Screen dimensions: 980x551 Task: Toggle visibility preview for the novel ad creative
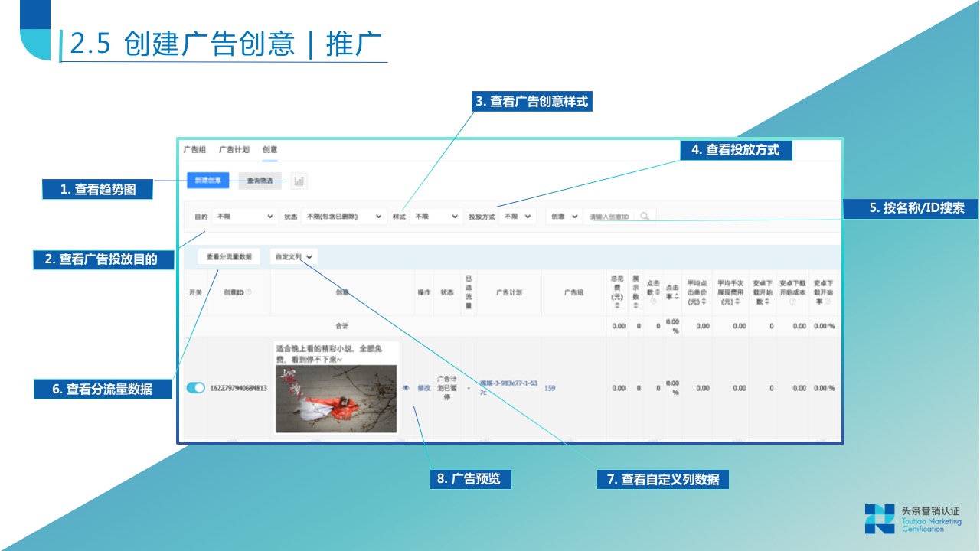coord(404,388)
